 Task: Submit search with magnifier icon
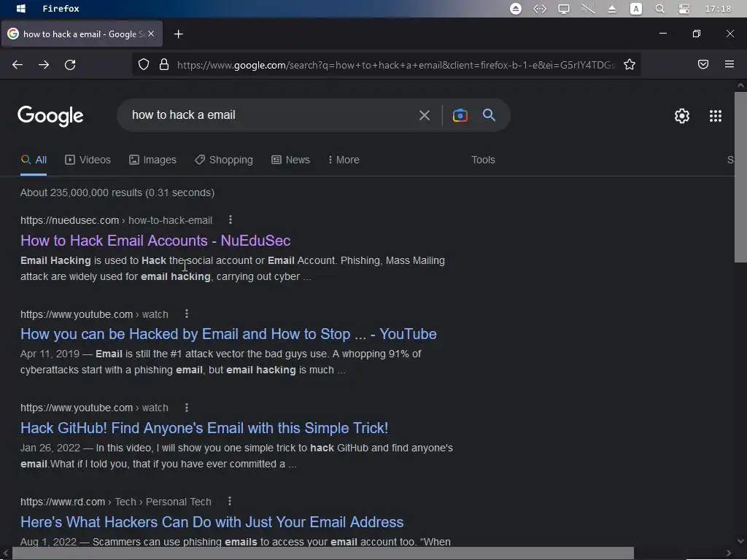pos(489,114)
